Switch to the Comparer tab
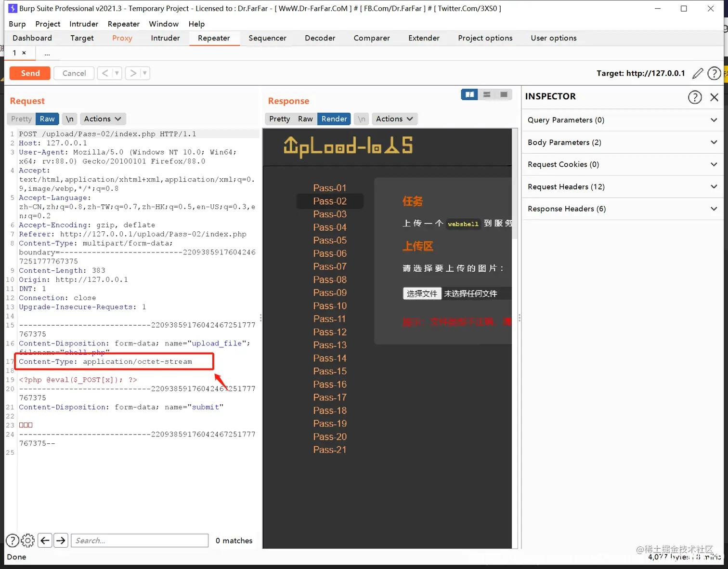Screen dimensions: 728x569 (x=372, y=38)
